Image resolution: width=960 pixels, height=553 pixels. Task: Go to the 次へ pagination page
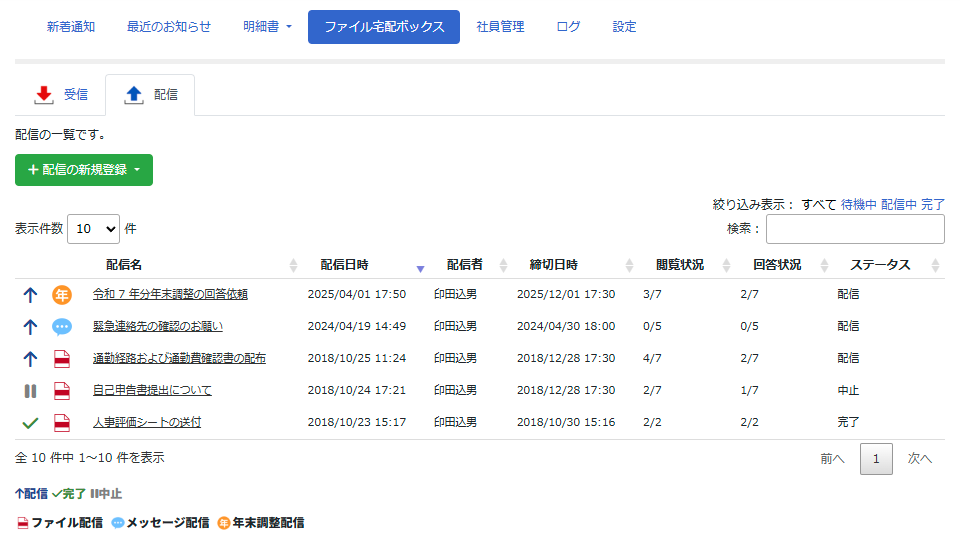(x=919, y=458)
